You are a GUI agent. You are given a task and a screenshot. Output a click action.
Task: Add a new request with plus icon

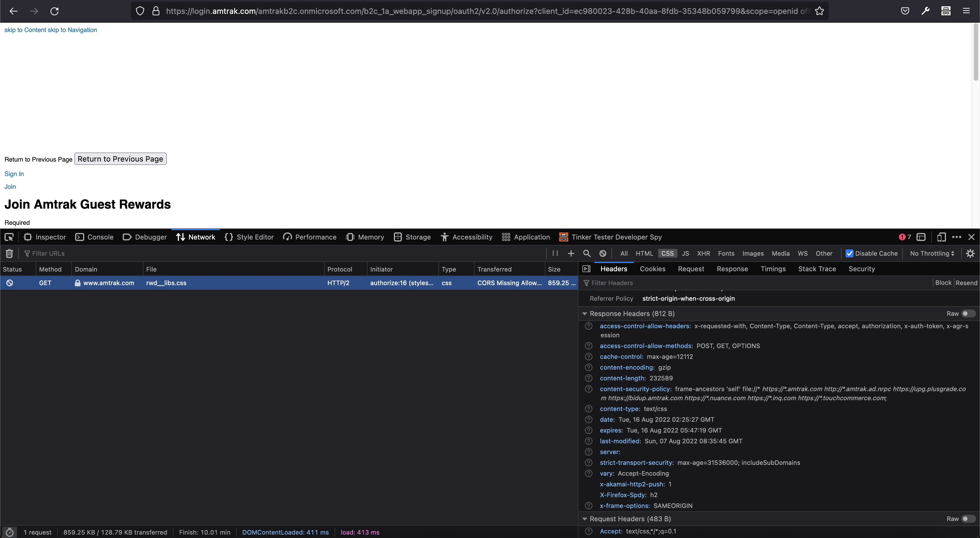tap(571, 253)
